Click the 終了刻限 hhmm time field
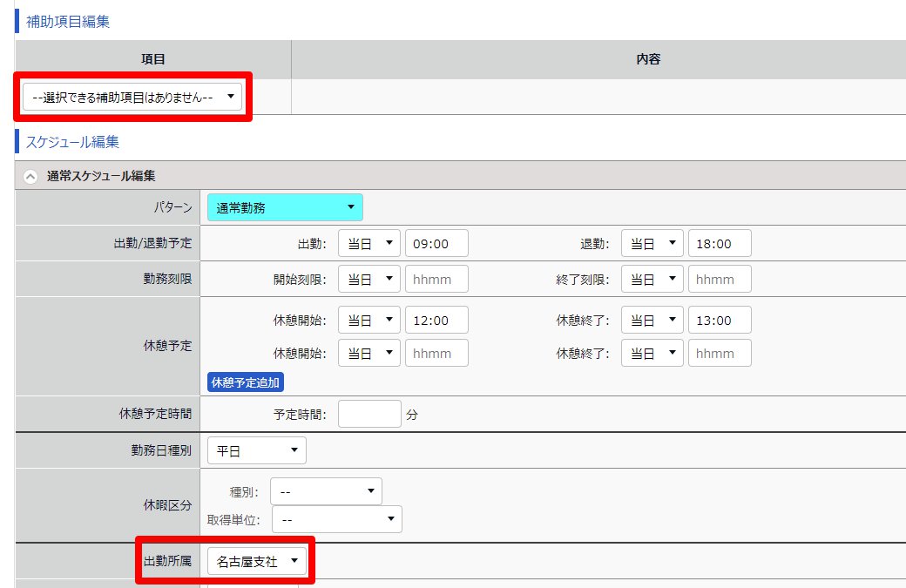 pyautogui.click(x=720, y=279)
